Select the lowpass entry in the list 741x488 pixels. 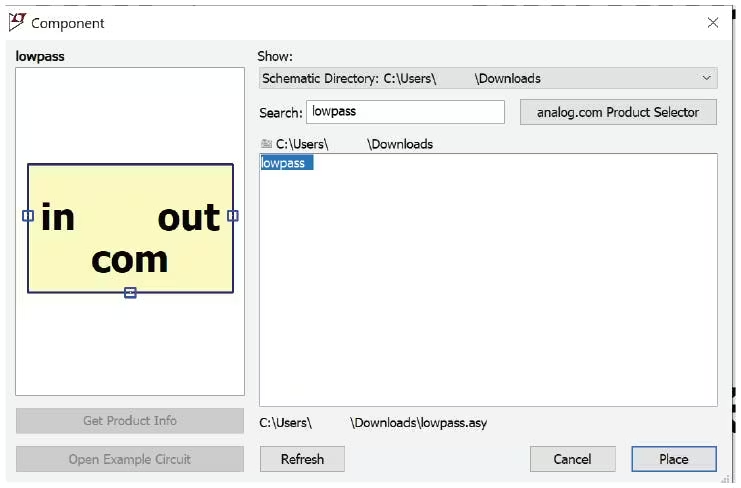coord(286,163)
